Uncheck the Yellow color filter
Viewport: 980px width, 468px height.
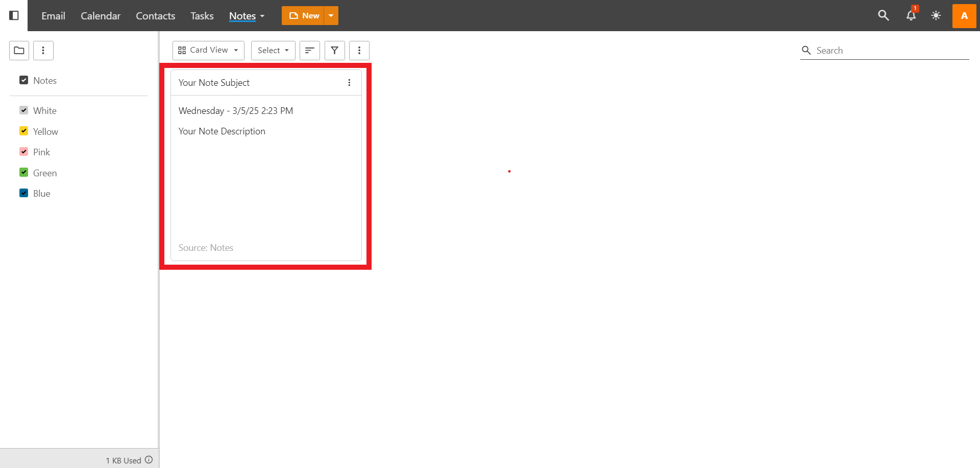click(x=23, y=131)
